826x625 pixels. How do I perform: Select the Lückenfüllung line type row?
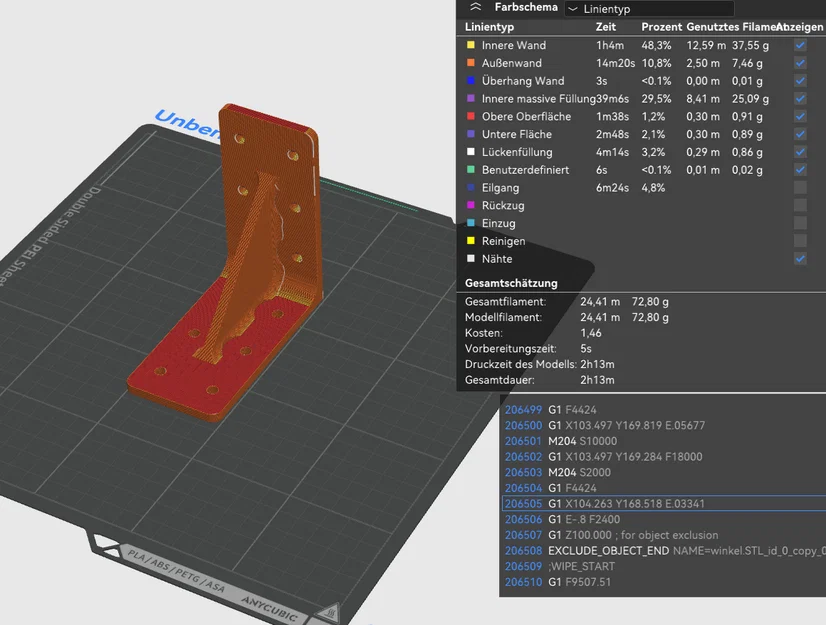click(x=641, y=152)
